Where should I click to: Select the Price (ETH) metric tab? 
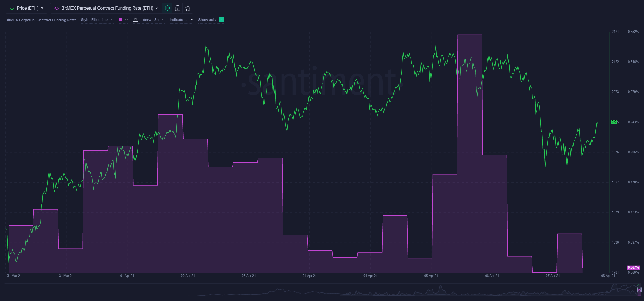pos(27,8)
